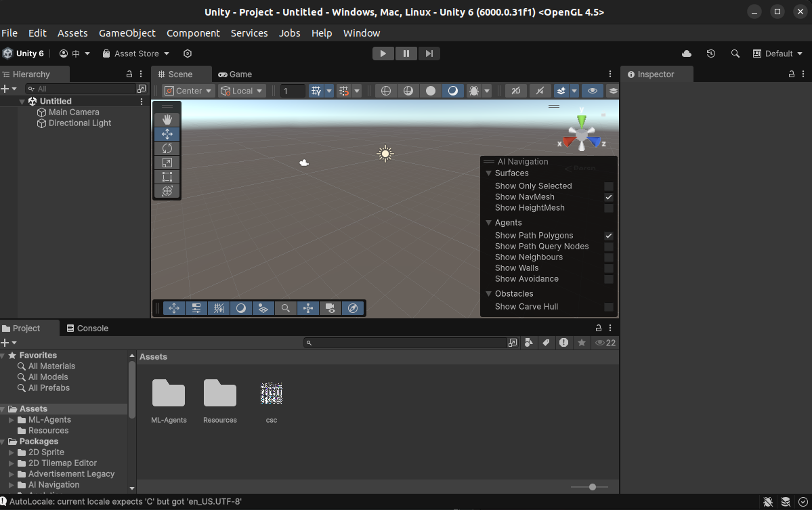812x510 pixels.
Task: Expand the ML-Agents folder in Project panel
Action: click(12, 419)
